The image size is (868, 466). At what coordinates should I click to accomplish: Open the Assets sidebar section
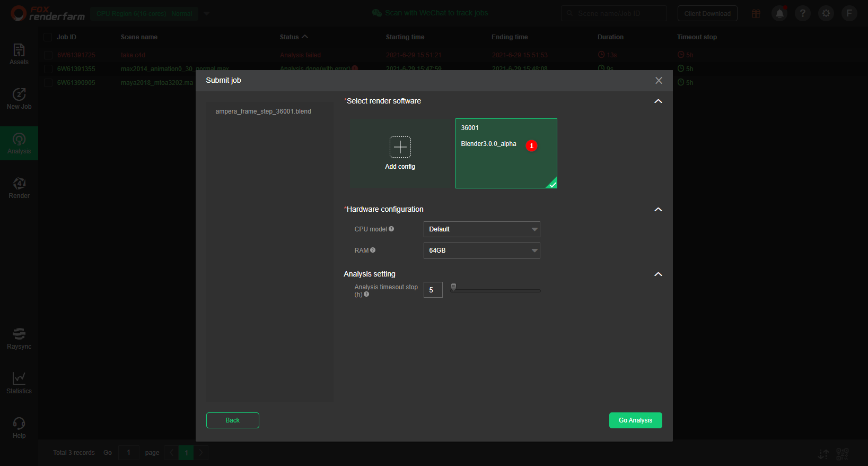pyautogui.click(x=19, y=54)
